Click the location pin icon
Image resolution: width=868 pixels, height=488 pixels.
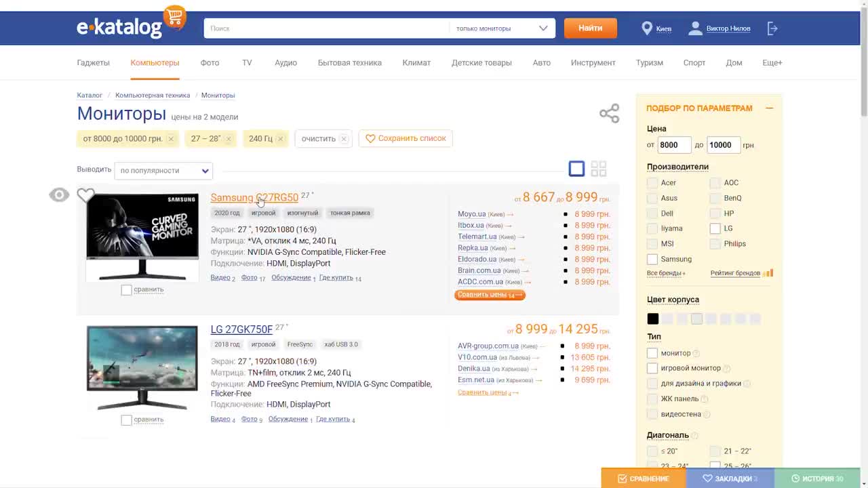click(x=647, y=28)
